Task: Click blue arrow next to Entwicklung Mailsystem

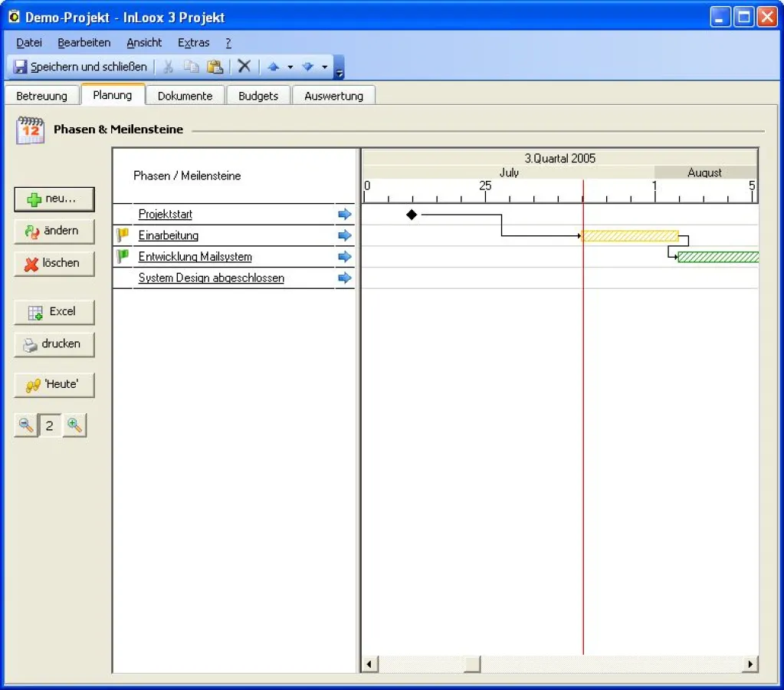Action: pos(345,257)
